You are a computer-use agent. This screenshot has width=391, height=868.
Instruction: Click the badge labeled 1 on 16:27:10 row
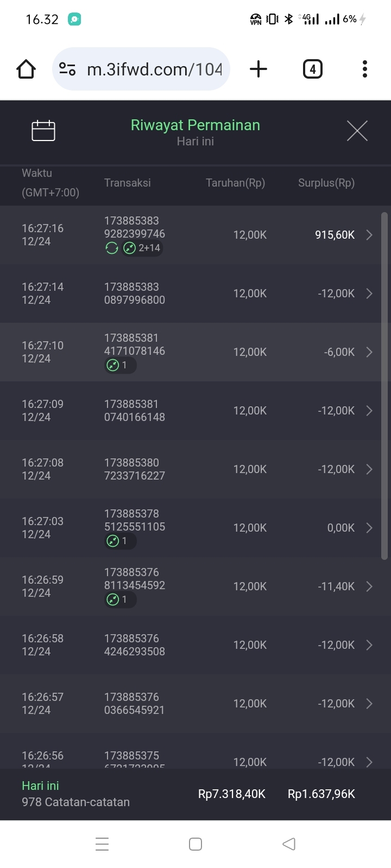click(x=119, y=365)
